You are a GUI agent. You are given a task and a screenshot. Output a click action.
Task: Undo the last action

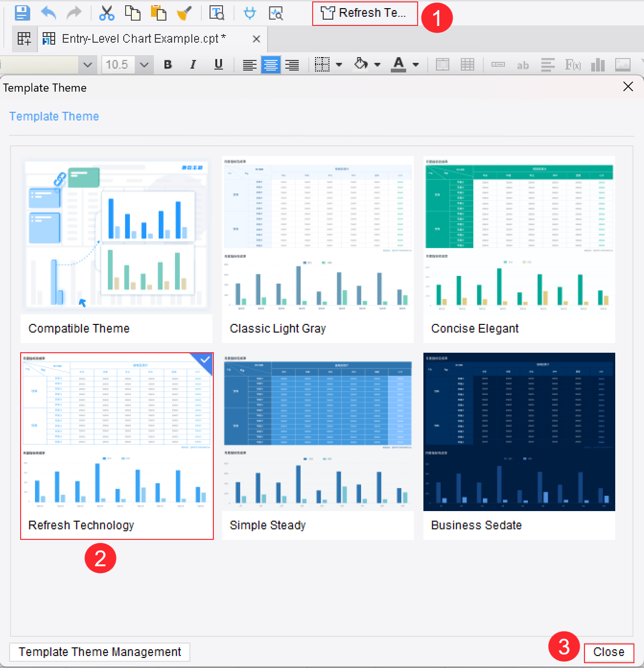(48, 13)
